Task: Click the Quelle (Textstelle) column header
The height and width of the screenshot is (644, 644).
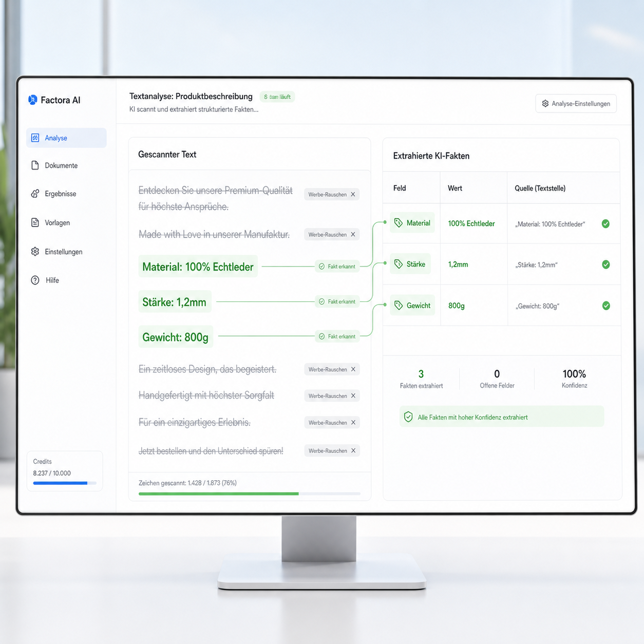Action: click(540, 188)
